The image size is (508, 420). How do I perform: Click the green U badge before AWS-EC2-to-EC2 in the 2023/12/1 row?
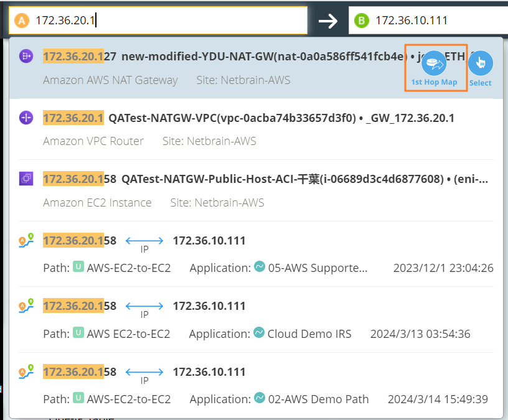[x=78, y=266]
